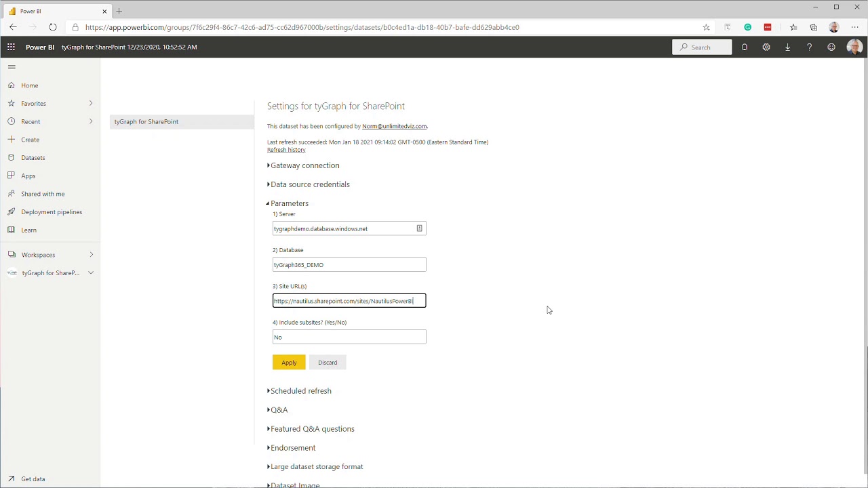Screen dimensions: 868x488
Task: Expand the Recent flyout chevron
Action: tap(91, 121)
